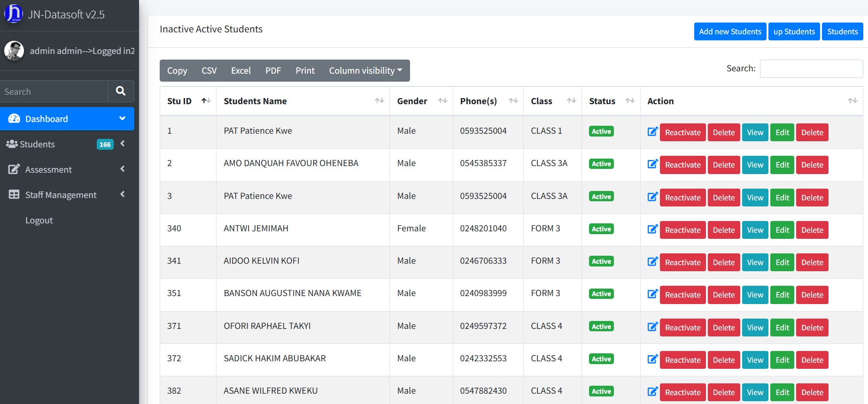Click the admin user avatar picture
The width and height of the screenshot is (868, 404).
pos(14,51)
